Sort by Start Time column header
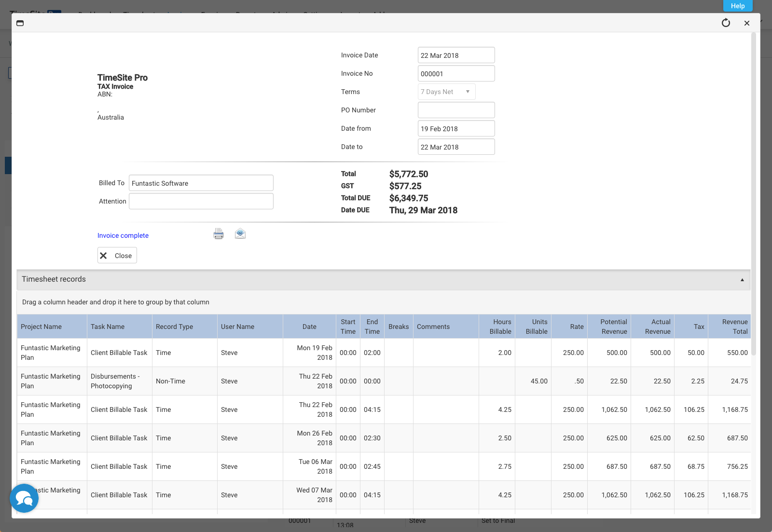 click(x=348, y=327)
